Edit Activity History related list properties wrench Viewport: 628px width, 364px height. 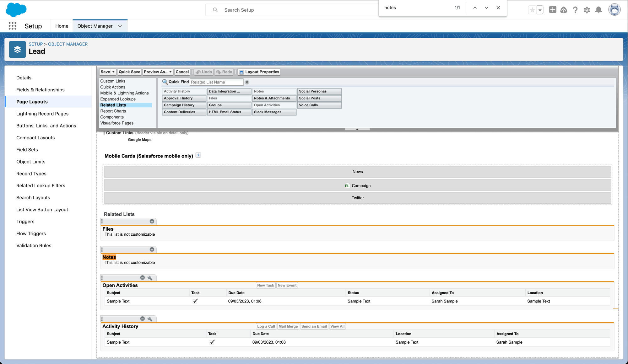150,319
